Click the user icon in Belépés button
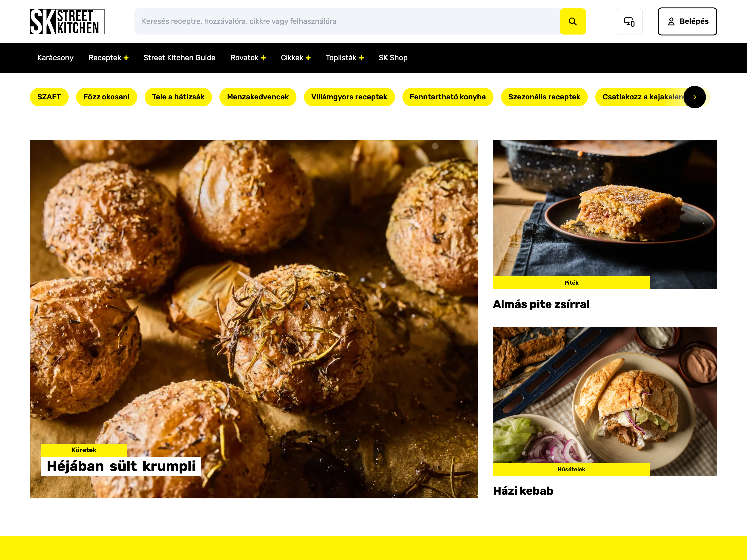The height and width of the screenshot is (560, 747). (x=671, y=22)
